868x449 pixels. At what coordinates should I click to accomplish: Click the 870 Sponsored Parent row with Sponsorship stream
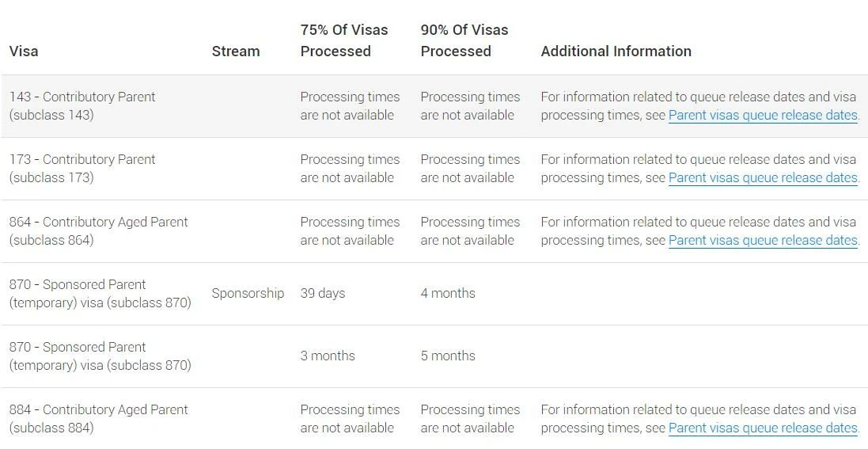point(100,293)
